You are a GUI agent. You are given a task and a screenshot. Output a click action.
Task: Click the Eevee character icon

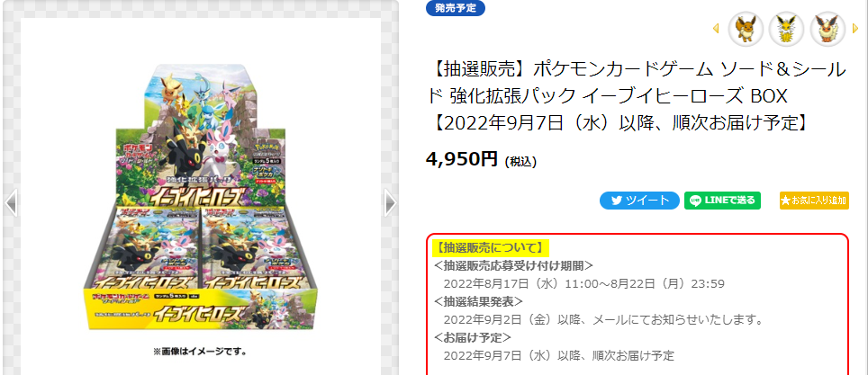click(746, 29)
